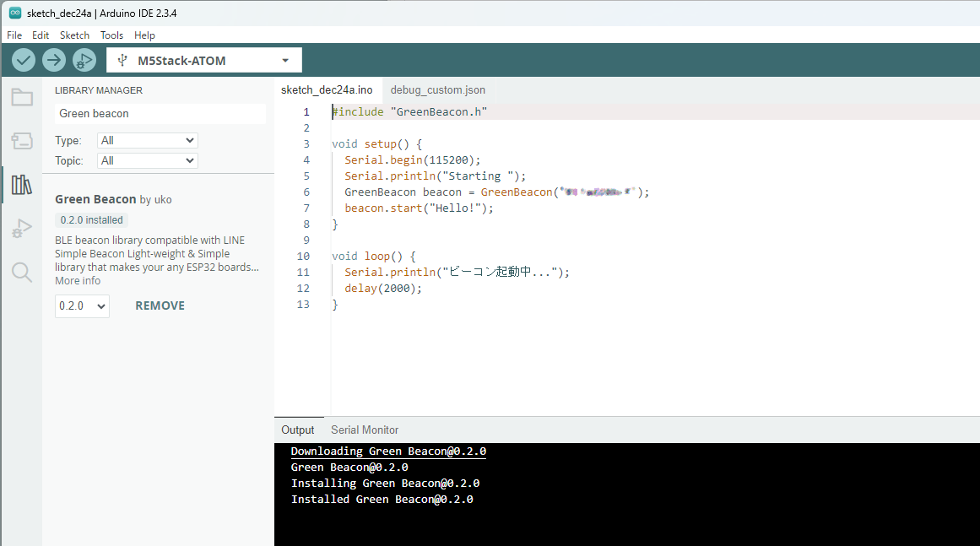Open the Boards Manager sidebar icon
Screen dimensions: 980x546
(x=22, y=141)
